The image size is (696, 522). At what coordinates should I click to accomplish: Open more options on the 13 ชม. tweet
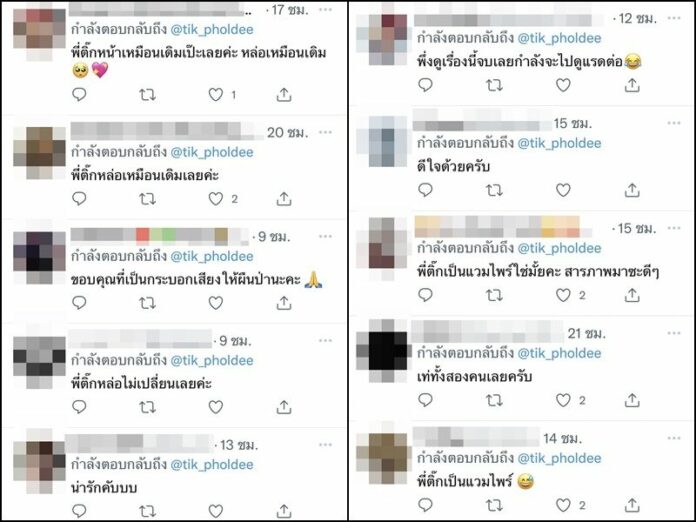pyautogui.click(x=325, y=444)
